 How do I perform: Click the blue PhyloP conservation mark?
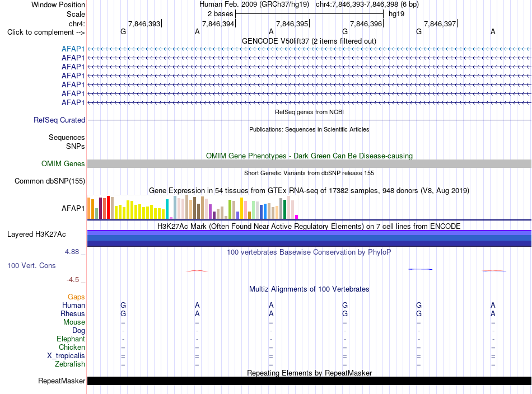pyautogui.click(x=421, y=269)
